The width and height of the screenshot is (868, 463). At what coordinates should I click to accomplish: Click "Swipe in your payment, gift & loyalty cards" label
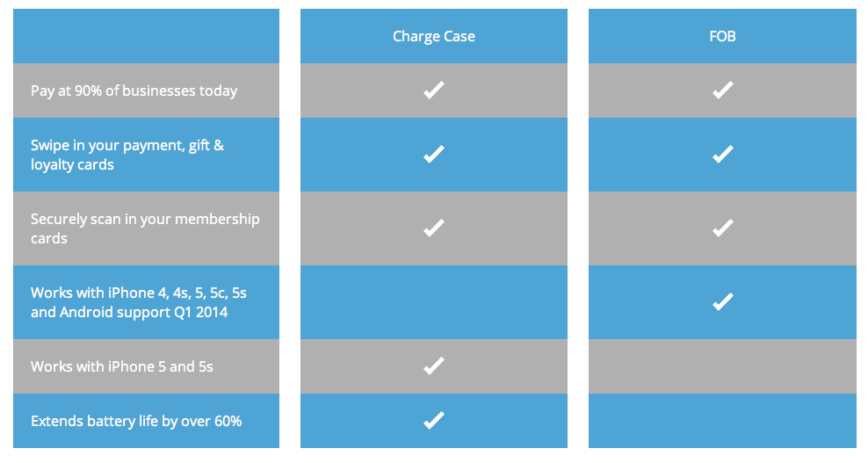[x=127, y=155]
